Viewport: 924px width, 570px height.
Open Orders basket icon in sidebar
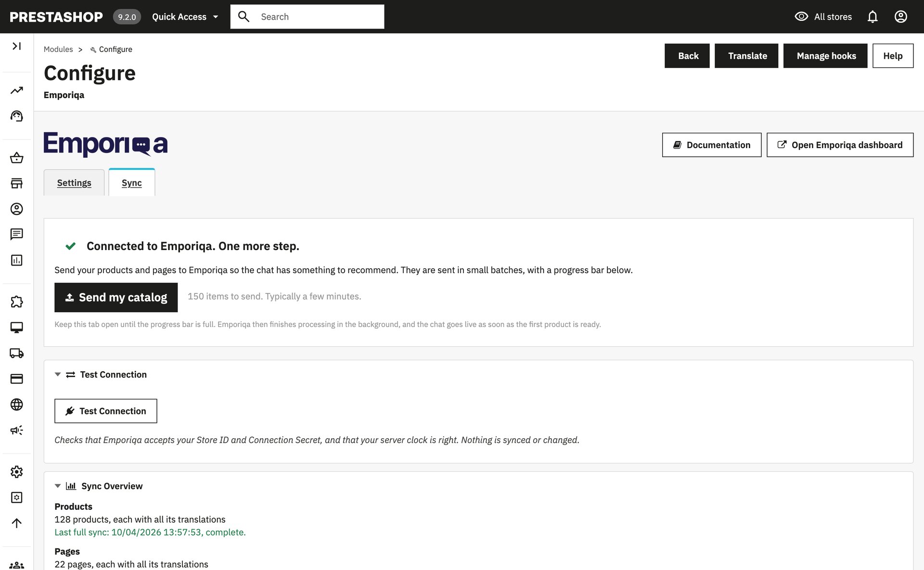coord(17,158)
